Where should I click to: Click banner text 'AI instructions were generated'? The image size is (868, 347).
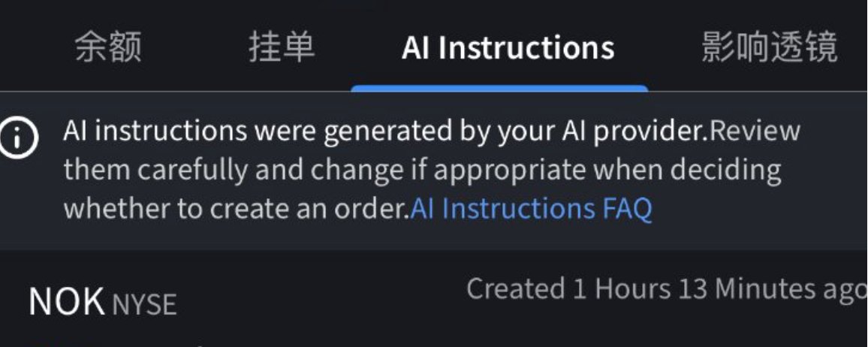[x=255, y=133]
